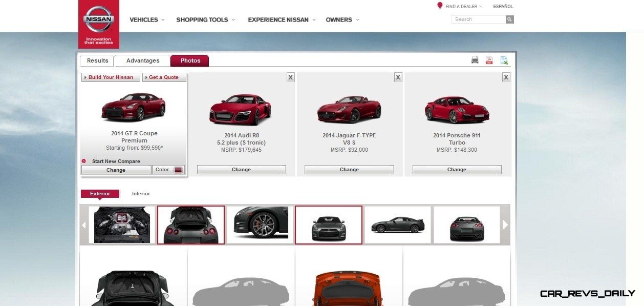
Task: Click the large black GT-R trunk photo
Action: tap(133, 288)
